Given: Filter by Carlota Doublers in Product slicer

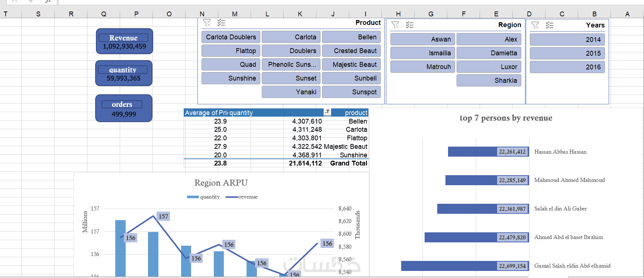Looking at the screenshot, I should pos(231,37).
